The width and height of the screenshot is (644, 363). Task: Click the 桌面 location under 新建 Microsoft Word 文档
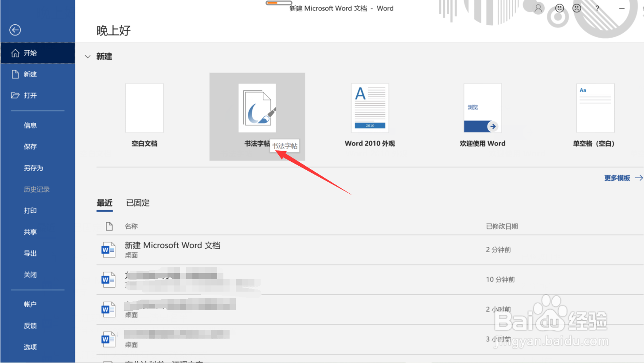coord(131,255)
